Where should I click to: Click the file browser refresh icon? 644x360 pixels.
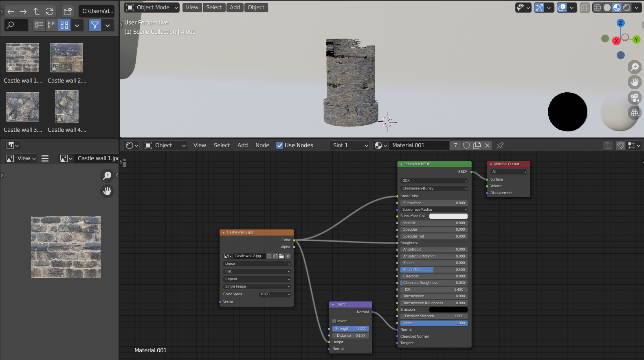click(50, 11)
